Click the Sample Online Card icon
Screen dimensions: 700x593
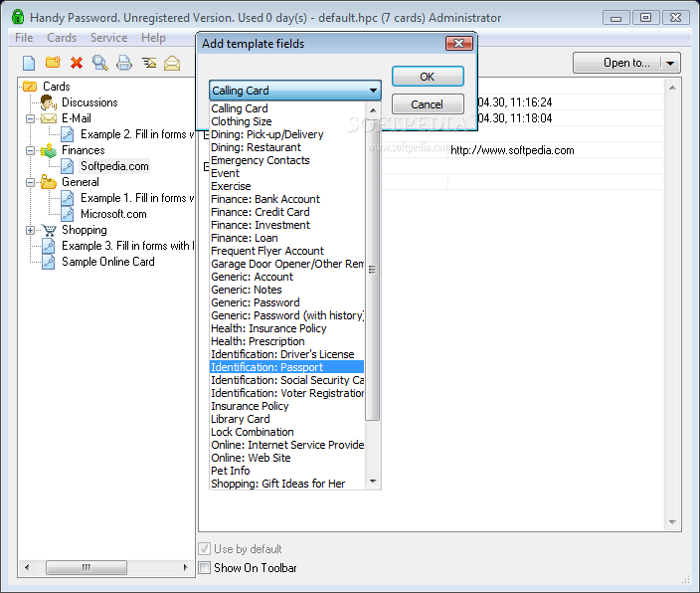click(48, 262)
